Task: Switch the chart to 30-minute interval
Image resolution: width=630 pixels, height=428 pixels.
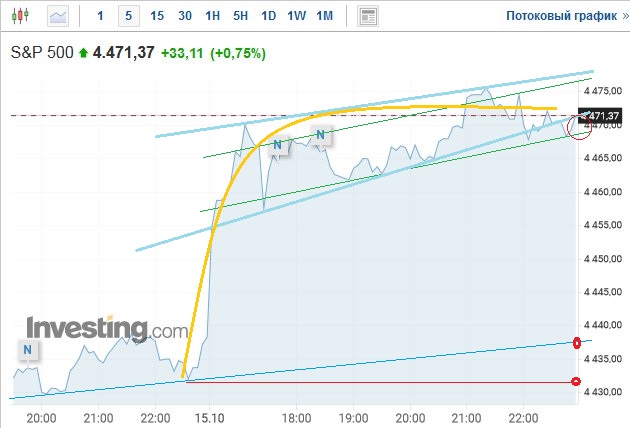Action: (185, 16)
